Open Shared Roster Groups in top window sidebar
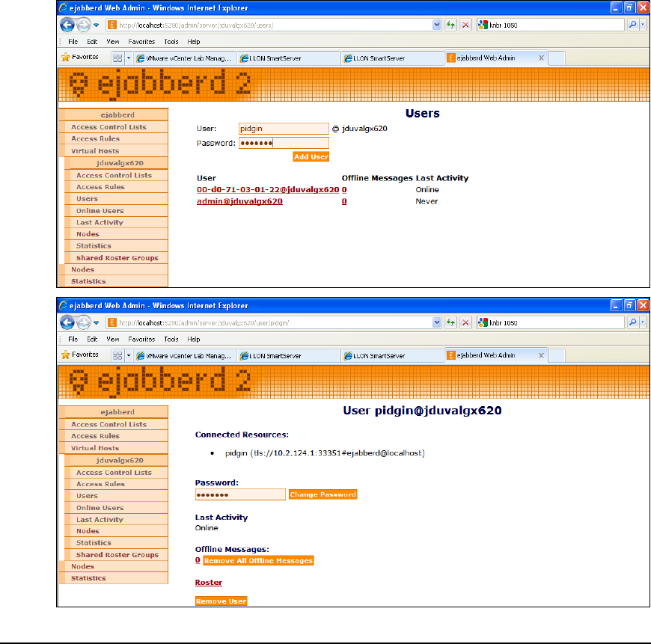The image size is (651, 644). coord(116,258)
